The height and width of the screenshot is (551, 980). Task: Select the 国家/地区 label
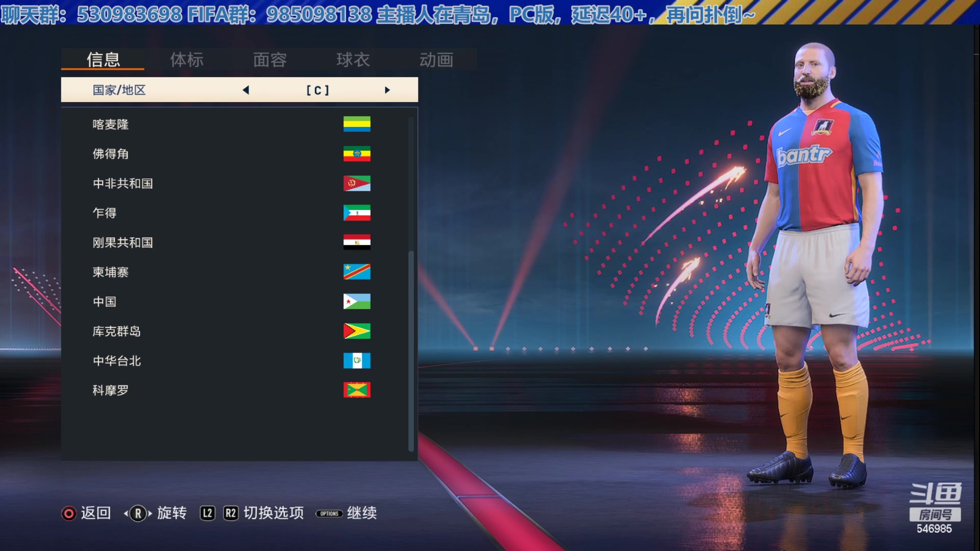click(x=119, y=90)
